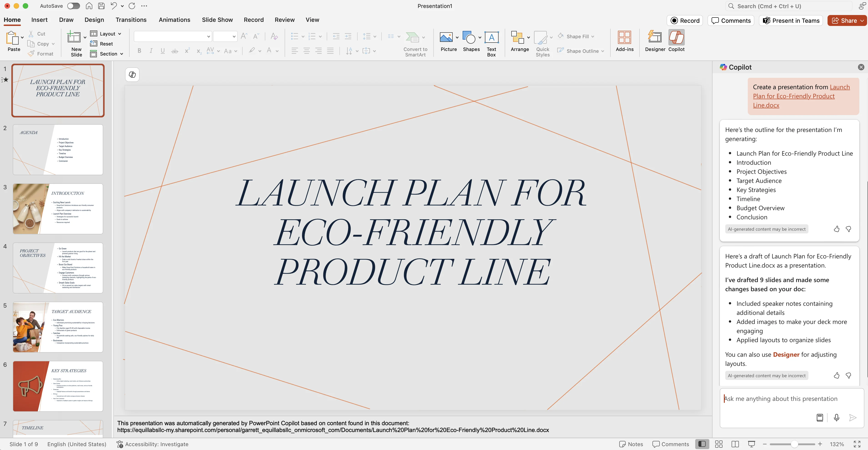Open the Transitions tab
868x450 pixels.
pyautogui.click(x=131, y=20)
